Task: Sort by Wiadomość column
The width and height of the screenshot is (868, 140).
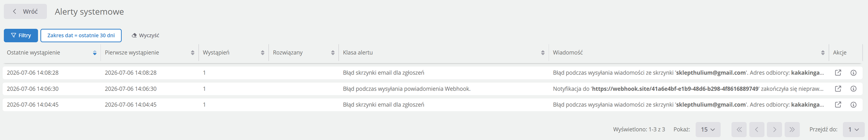Action: (x=823, y=53)
